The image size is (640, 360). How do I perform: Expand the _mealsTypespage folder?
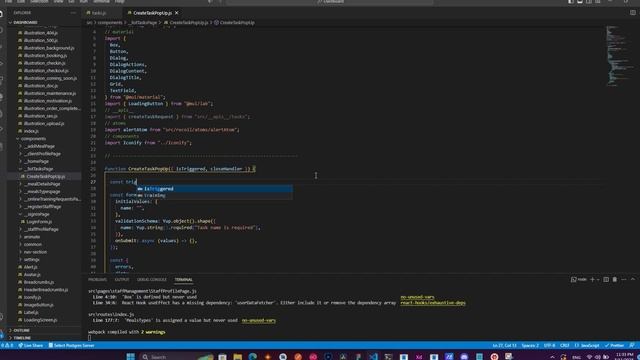point(43,191)
